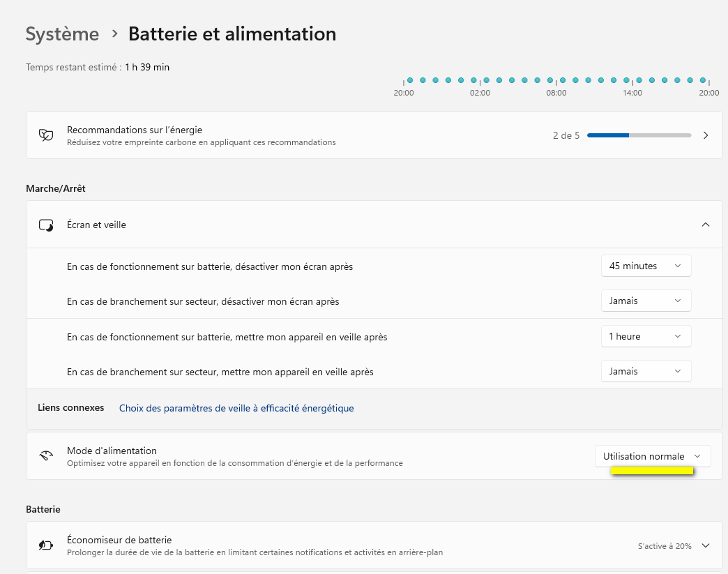This screenshot has height=574, width=728.
Task: Open the battery sleep 1 heure dropdown
Action: (x=646, y=336)
